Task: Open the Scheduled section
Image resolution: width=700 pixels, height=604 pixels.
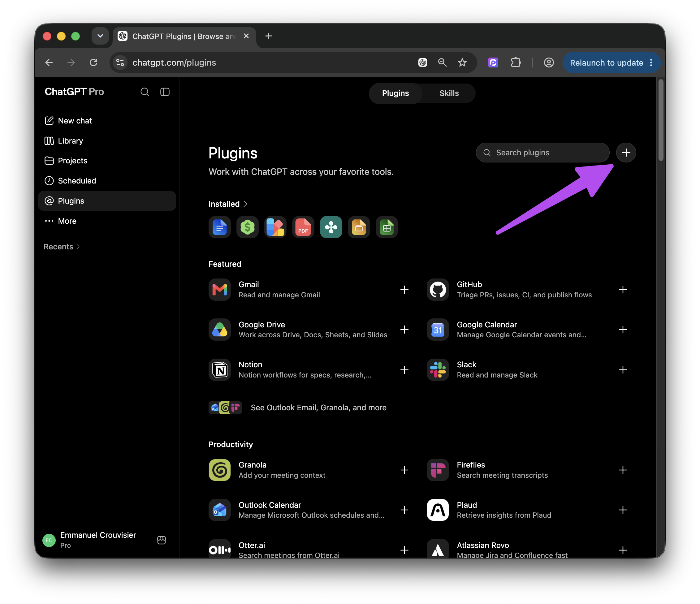Action: 107,181
